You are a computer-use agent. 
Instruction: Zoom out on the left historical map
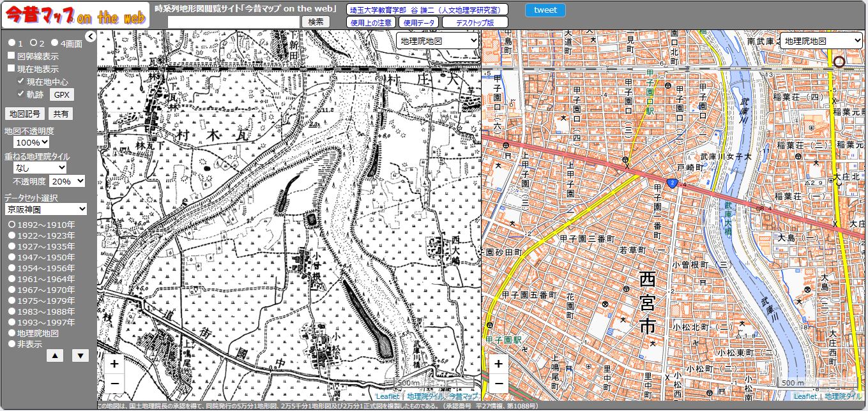[114, 383]
